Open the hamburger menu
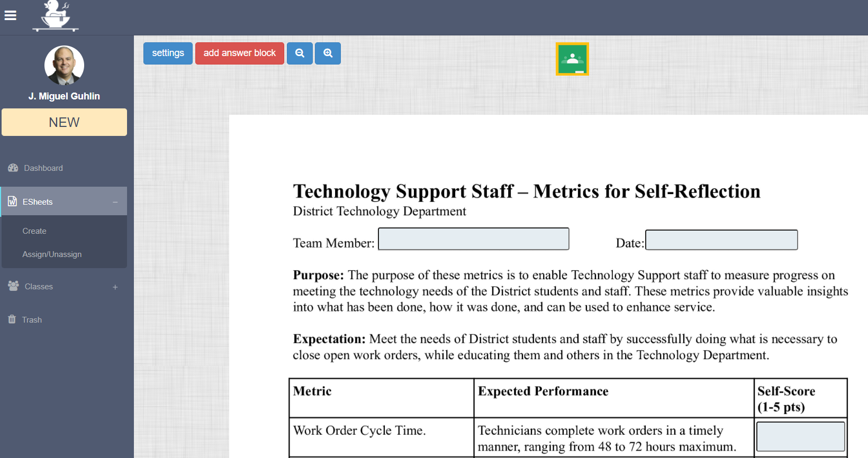The width and height of the screenshot is (868, 458). (x=11, y=16)
